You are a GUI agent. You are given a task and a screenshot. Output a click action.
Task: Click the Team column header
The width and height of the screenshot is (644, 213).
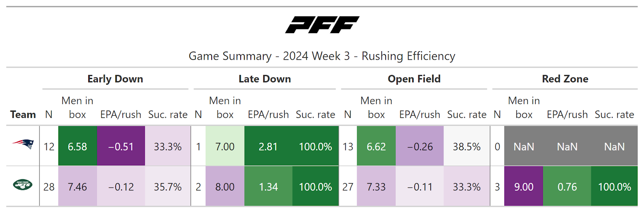23,115
